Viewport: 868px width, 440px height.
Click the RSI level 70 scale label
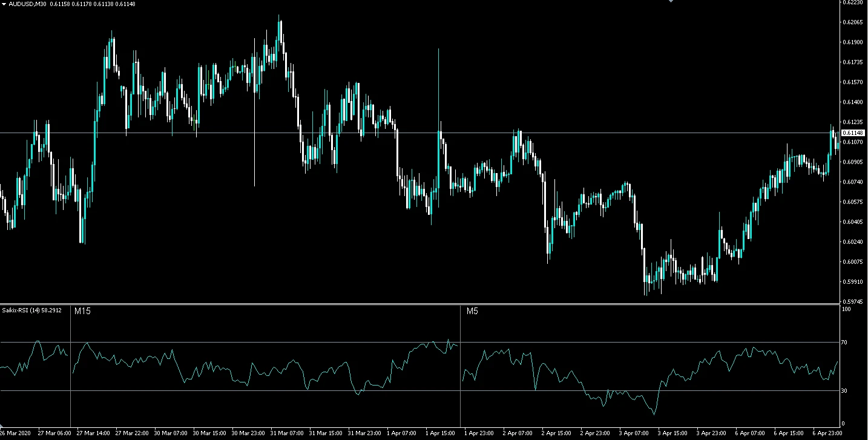(846, 343)
